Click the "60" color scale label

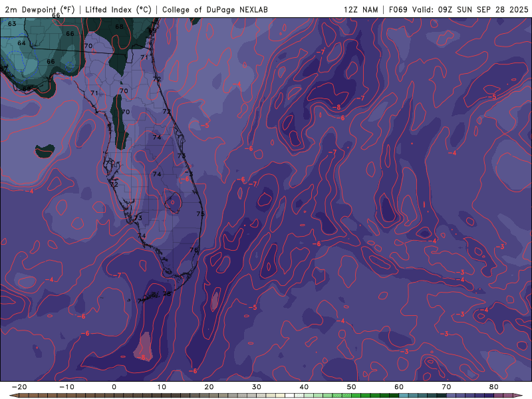(x=399, y=387)
